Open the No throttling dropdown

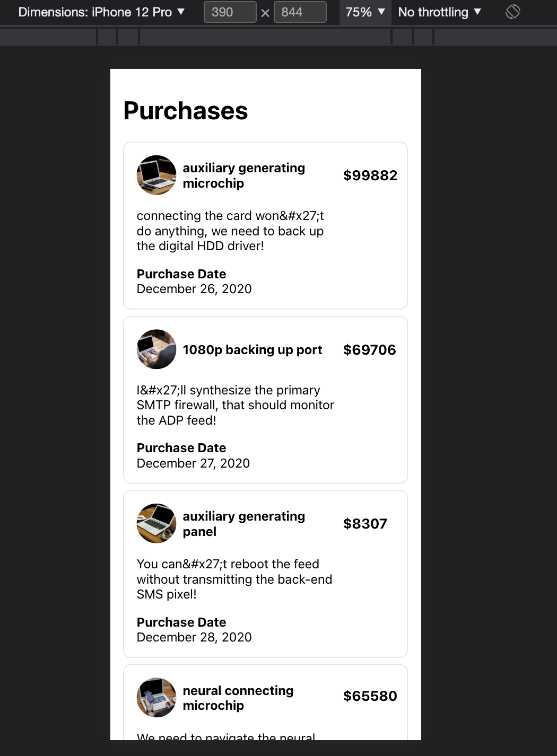[x=439, y=12]
